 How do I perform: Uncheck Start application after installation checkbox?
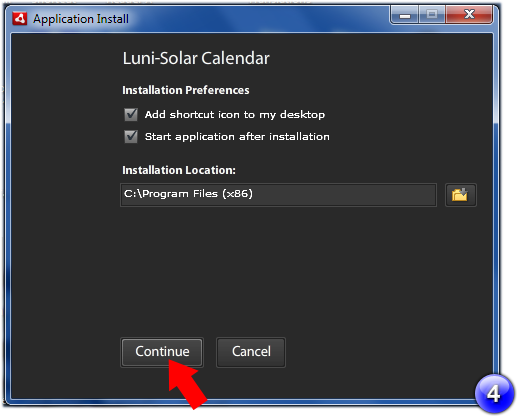[131, 137]
